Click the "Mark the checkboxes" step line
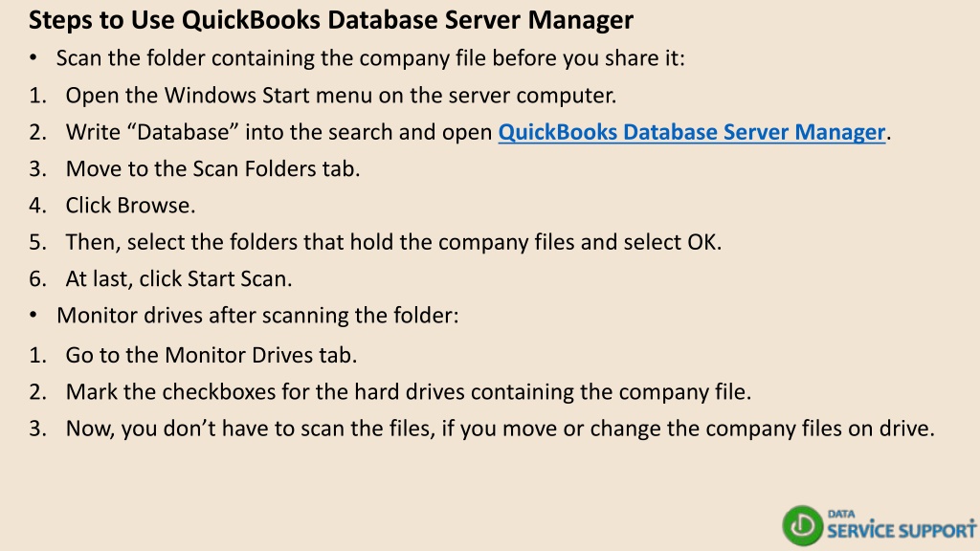 click(408, 391)
